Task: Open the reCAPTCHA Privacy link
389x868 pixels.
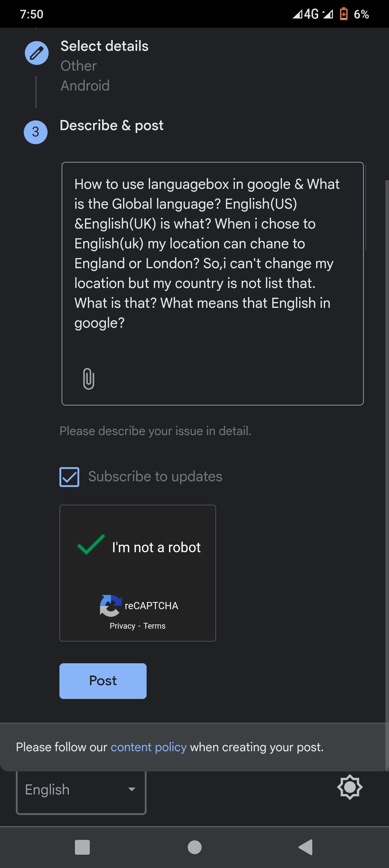Action: tap(122, 626)
